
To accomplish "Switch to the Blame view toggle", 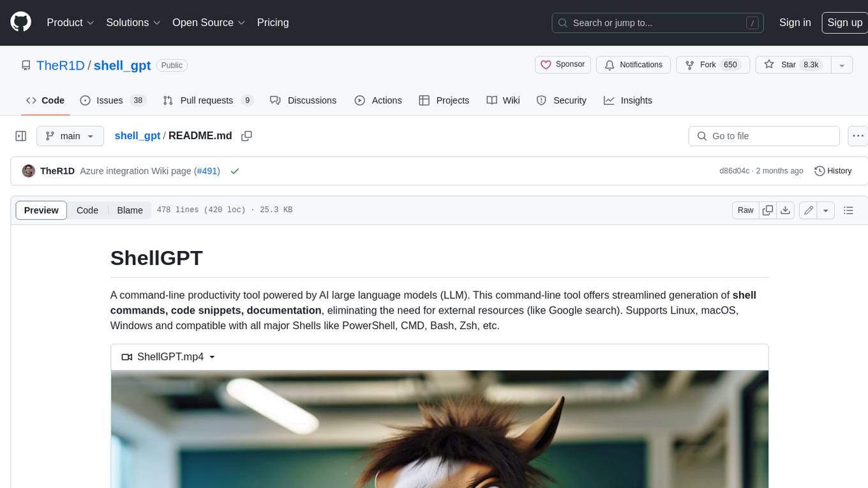I will tap(130, 210).
